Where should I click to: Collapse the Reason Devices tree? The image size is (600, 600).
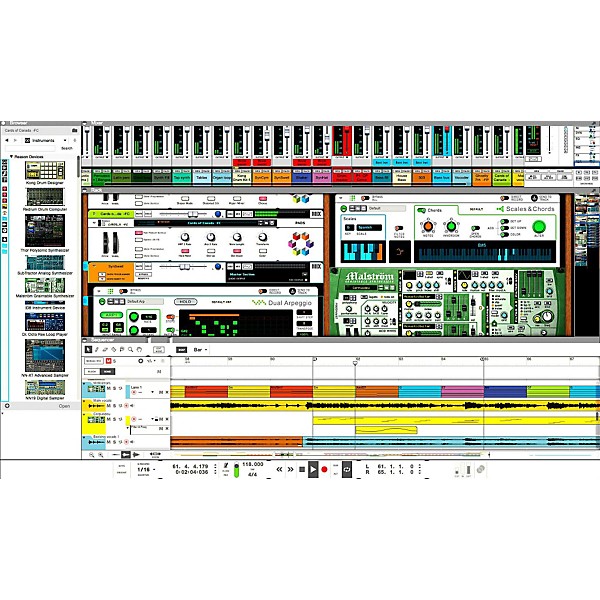[12, 156]
